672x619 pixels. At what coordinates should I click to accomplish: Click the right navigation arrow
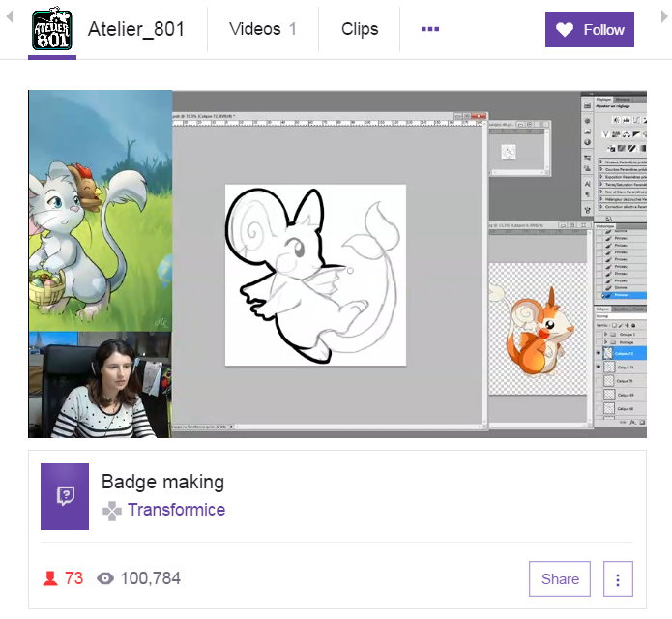pyautogui.click(x=664, y=16)
